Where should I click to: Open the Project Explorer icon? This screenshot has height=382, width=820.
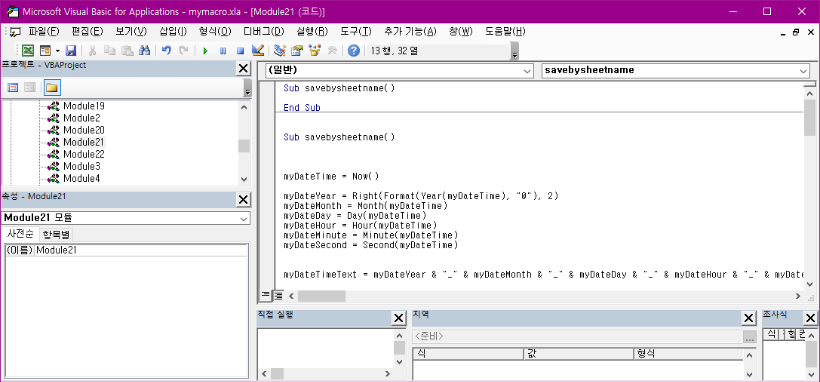click(x=279, y=51)
